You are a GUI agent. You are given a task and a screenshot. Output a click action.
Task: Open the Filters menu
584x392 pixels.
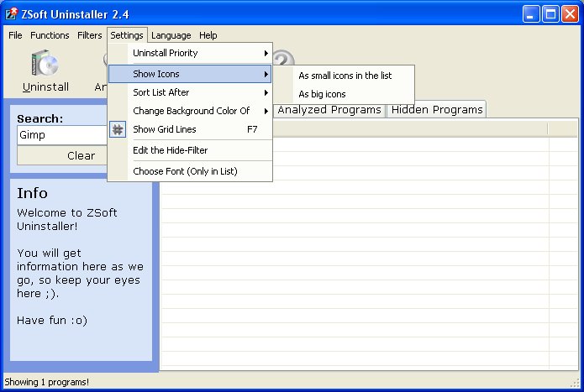(x=89, y=35)
